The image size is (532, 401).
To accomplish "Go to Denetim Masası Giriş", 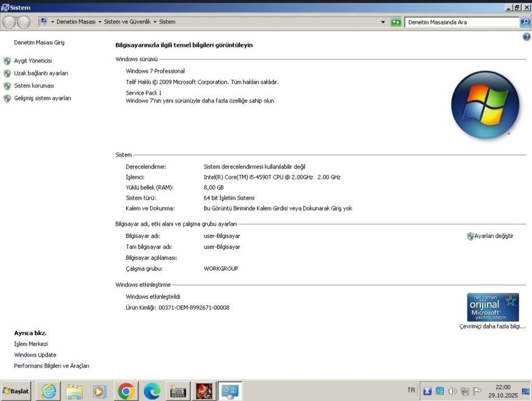I will [39, 42].
